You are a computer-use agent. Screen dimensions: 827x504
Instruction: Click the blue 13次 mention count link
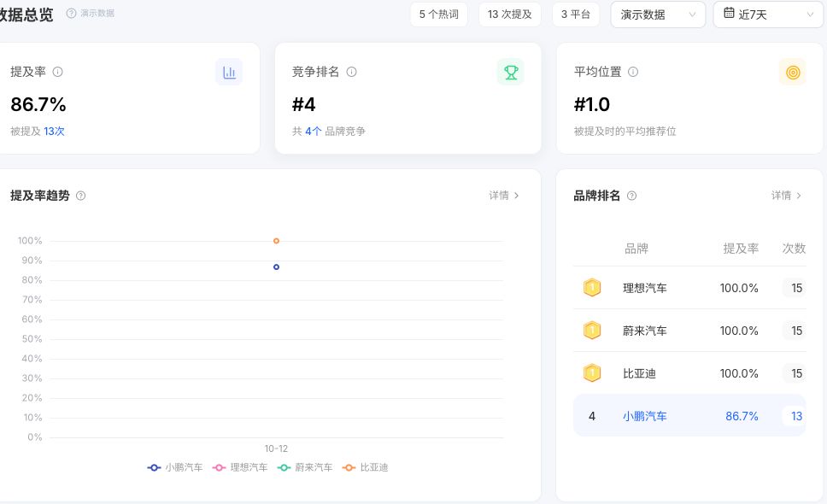pos(54,132)
